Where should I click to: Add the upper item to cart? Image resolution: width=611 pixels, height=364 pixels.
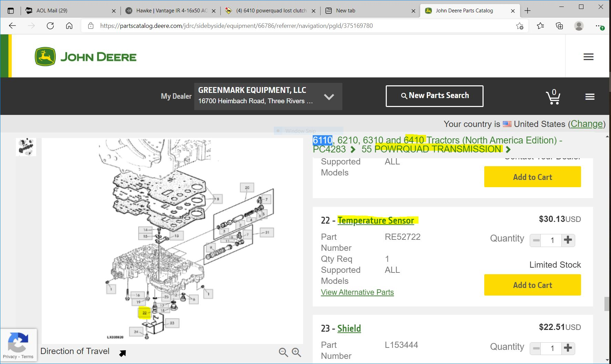point(532,177)
